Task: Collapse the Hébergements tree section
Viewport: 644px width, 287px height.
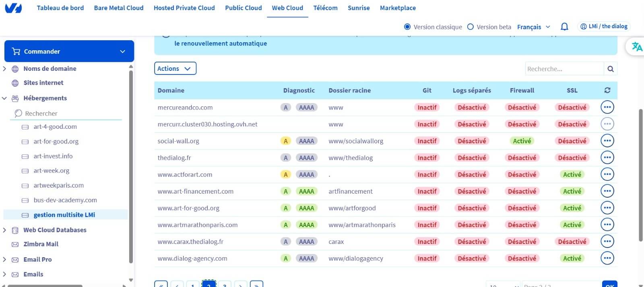Action: pos(4,98)
